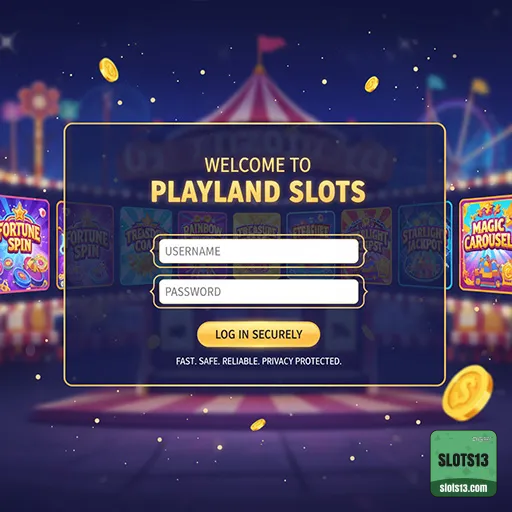Click the green SLOTS13 logo badge
The height and width of the screenshot is (512, 512).
tap(463, 463)
